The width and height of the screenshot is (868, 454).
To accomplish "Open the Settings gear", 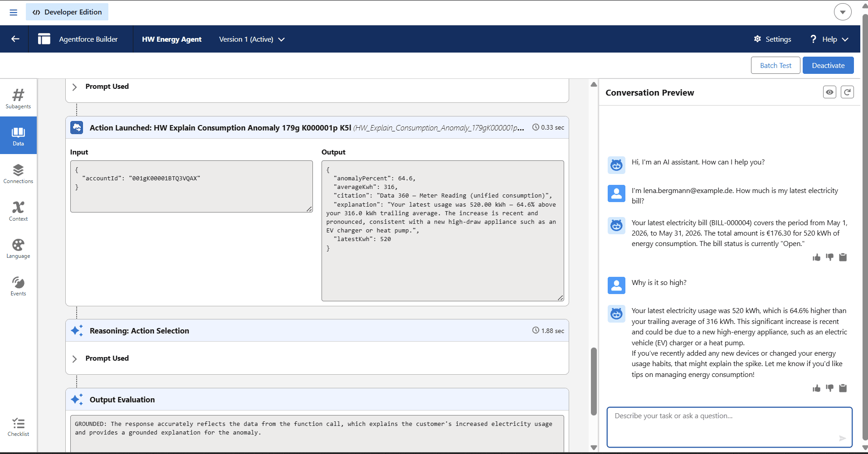I will (x=757, y=39).
